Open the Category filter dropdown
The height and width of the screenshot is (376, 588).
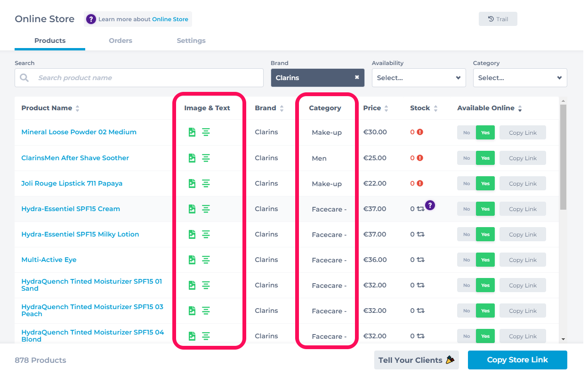tap(520, 78)
